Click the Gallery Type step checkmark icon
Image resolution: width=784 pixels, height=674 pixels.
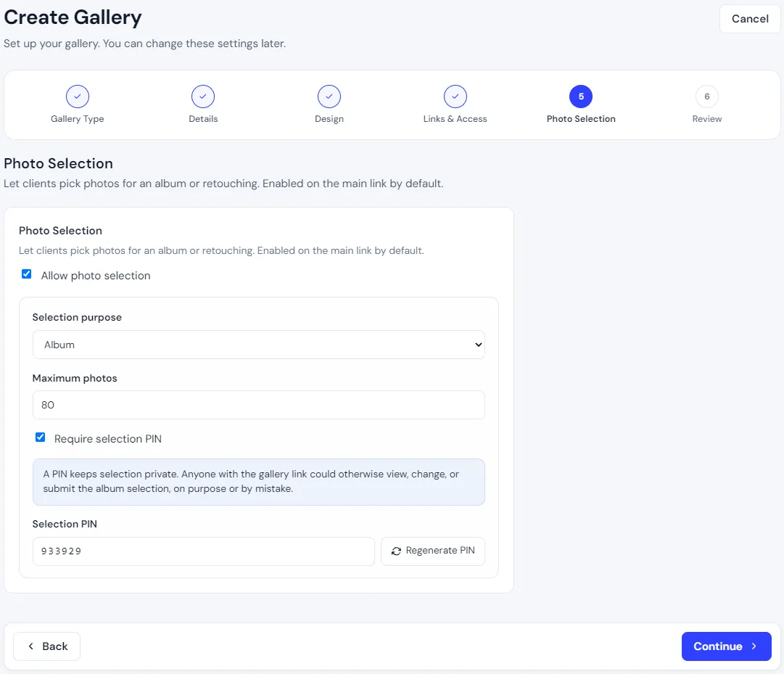78,96
